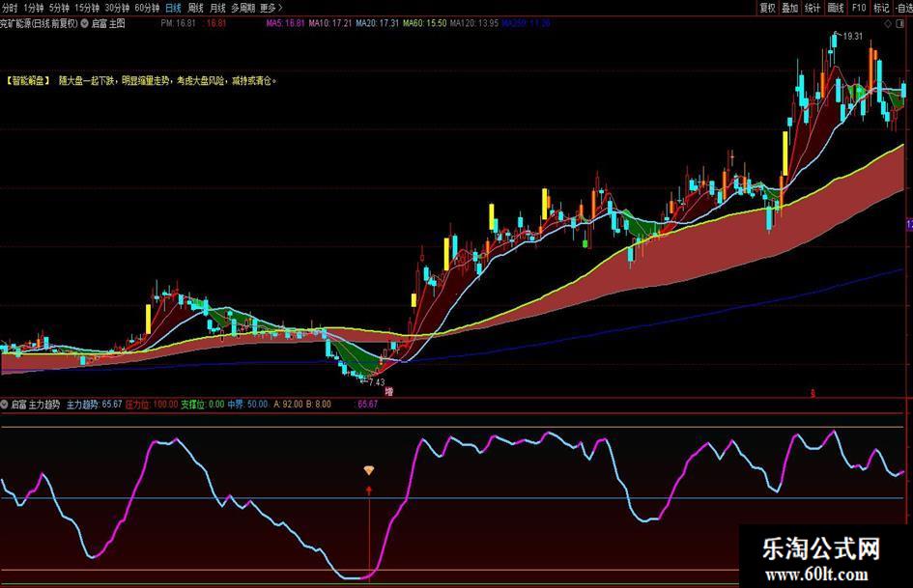Image resolution: width=913 pixels, height=588 pixels.
Task: Click the 7.43 low price marker
Action: pos(377,382)
